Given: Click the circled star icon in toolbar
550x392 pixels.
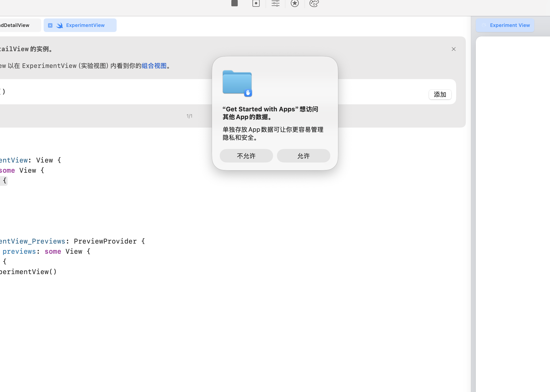Looking at the screenshot, I should click(x=295, y=3).
